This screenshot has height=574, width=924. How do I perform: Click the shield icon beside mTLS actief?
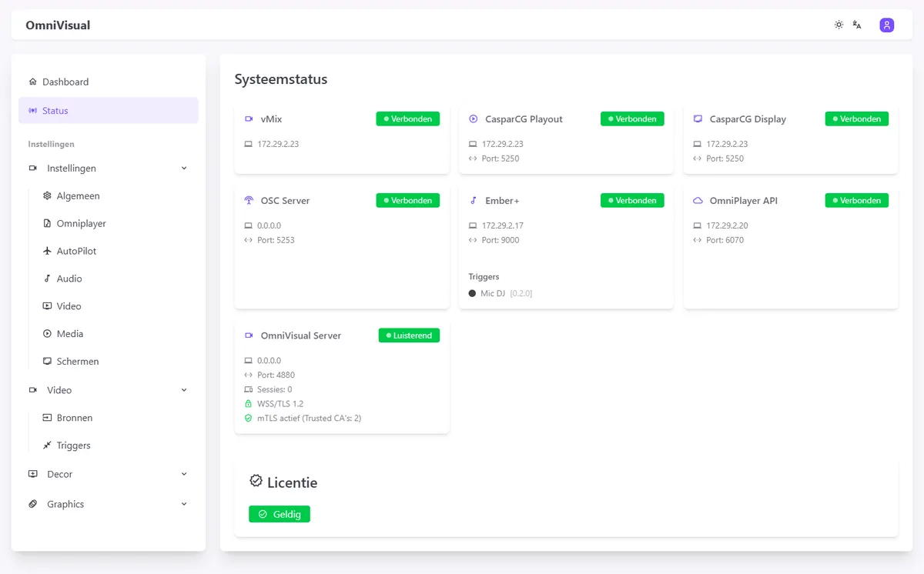(248, 419)
